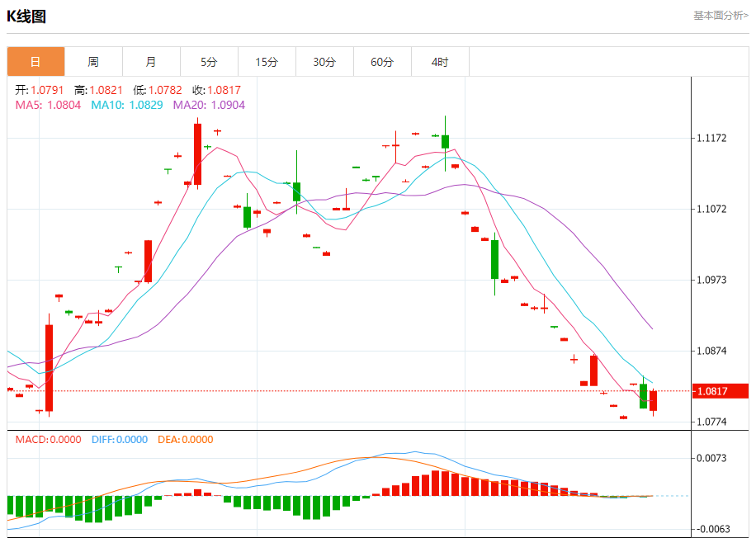Click the MACD value label
The image size is (756, 538).
48,440
